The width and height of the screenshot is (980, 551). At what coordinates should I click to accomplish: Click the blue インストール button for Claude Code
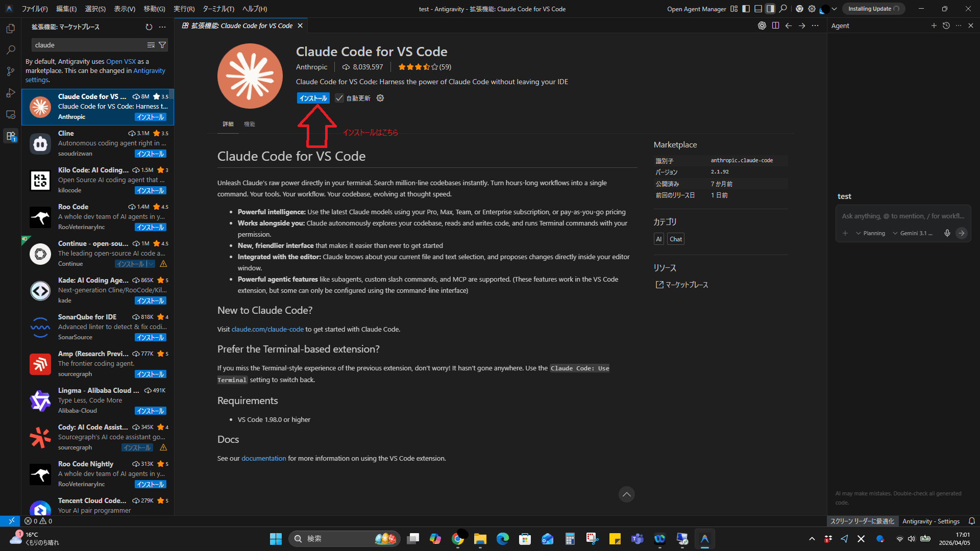tap(313, 98)
